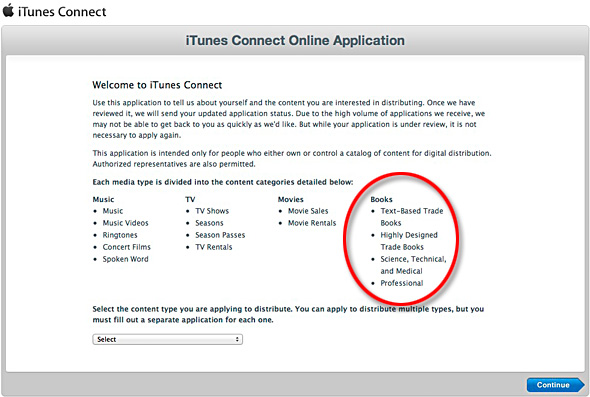
Task: Click the Music column heading
Action: (x=103, y=199)
